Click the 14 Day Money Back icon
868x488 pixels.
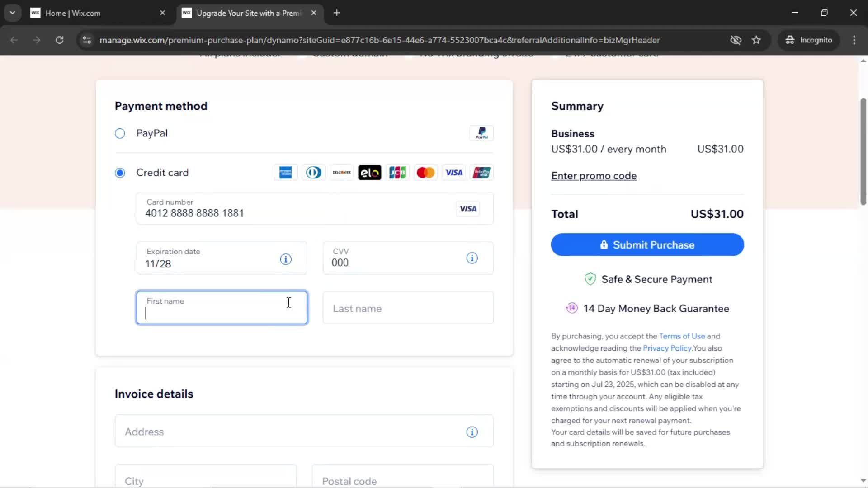[x=571, y=308]
